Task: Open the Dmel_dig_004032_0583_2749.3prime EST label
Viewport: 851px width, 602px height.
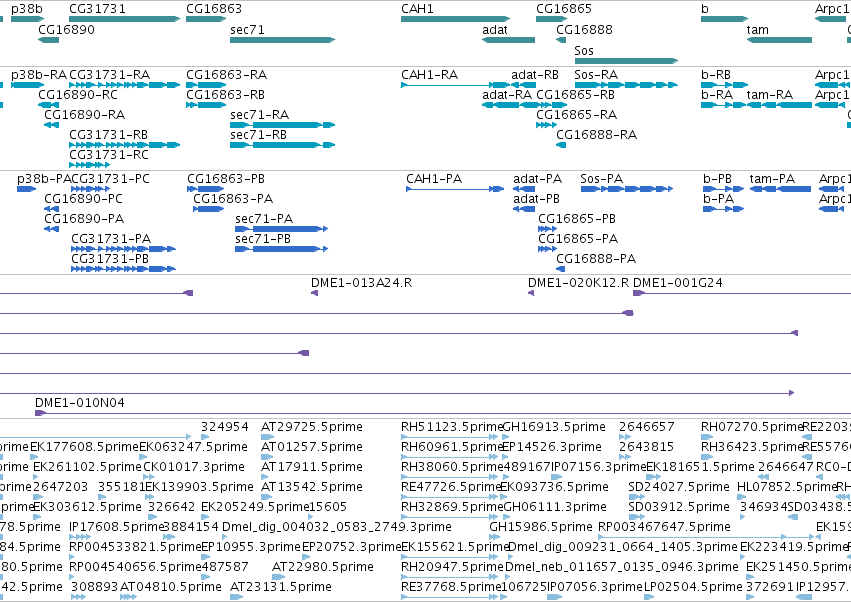Action: 337,527
